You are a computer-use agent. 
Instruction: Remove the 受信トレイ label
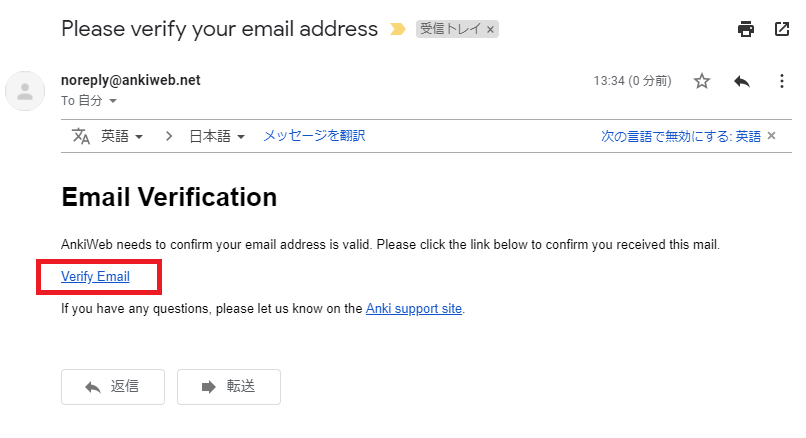(x=490, y=30)
